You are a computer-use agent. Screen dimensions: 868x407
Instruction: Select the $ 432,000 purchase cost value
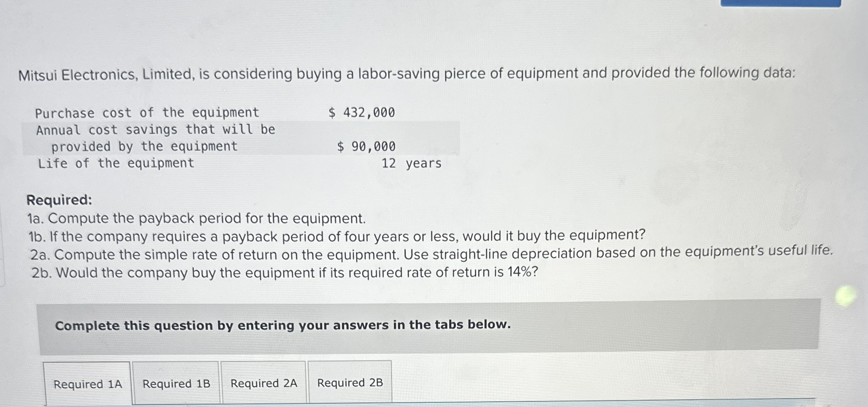(x=362, y=113)
